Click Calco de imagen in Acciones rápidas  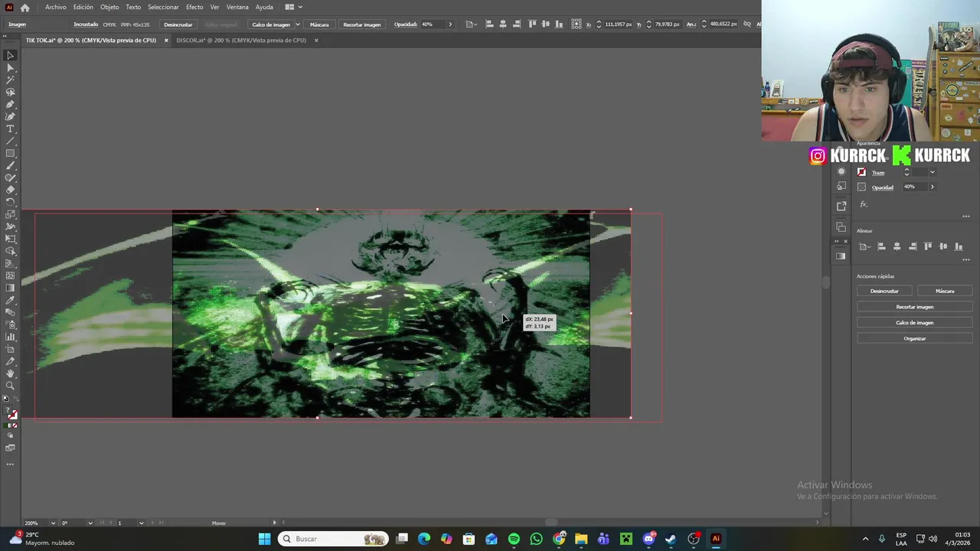coord(915,322)
